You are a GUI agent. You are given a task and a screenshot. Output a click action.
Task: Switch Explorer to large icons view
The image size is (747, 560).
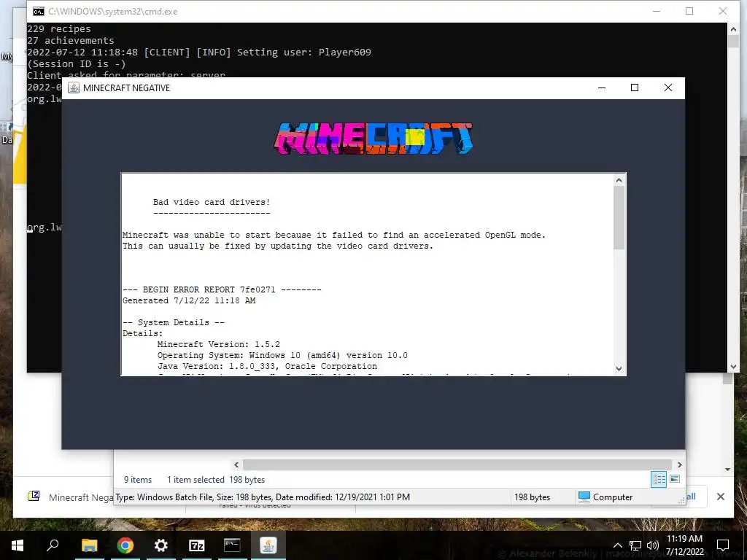click(x=675, y=479)
